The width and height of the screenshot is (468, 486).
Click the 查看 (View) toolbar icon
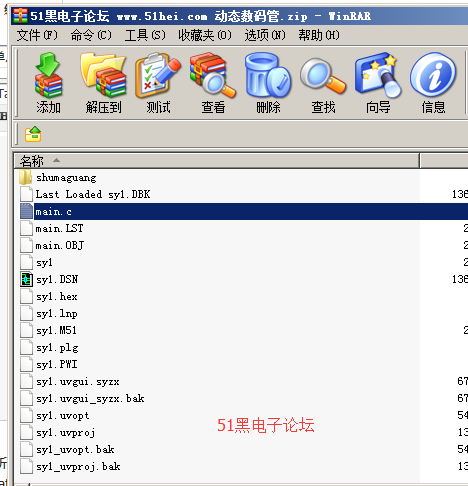click(x=213, y=75)
